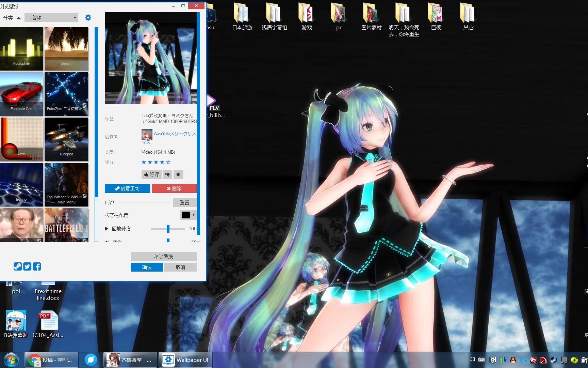Viewport: 588px width, 368px height.
Task: Click the black status bar color swatch
Action: coord(185,215)
